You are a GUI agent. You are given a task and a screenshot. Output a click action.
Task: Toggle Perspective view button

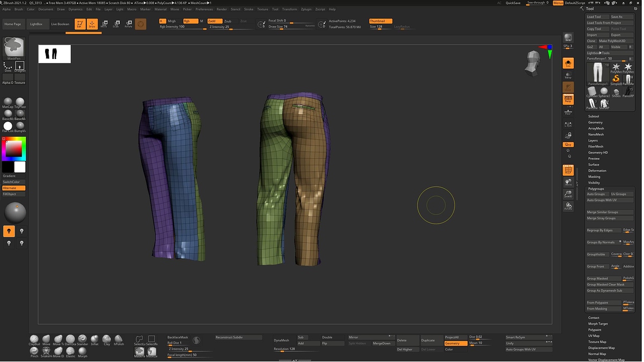pos(568,99)
